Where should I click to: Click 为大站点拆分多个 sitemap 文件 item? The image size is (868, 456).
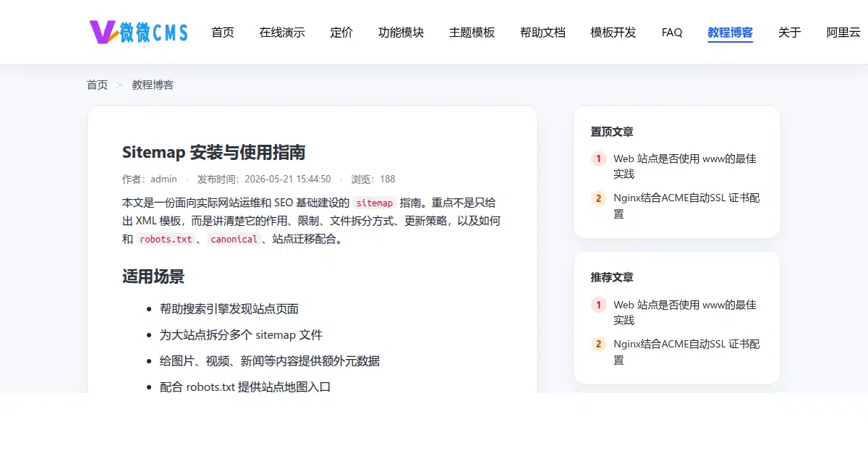point(241,334)
